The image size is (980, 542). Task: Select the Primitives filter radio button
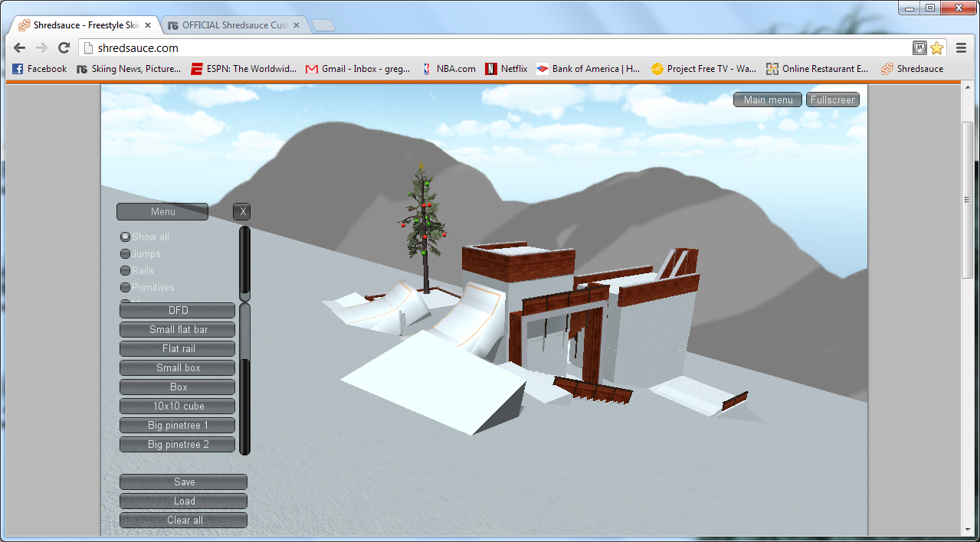click(125, 288)
